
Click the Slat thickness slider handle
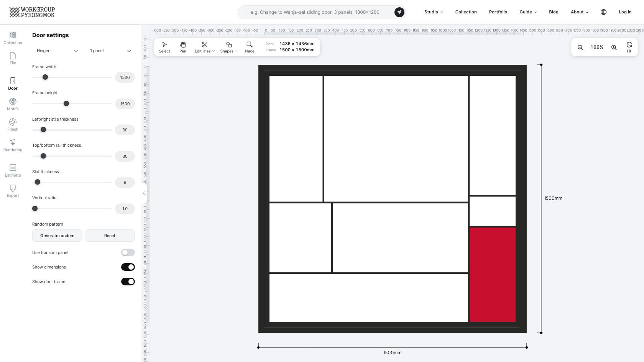pos(38,182)
